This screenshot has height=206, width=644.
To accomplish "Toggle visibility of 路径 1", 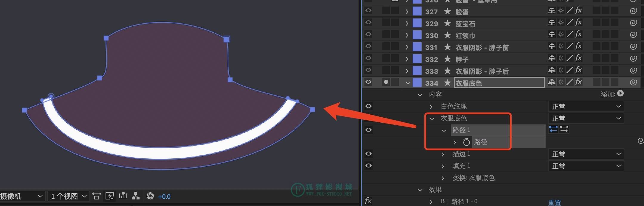I will coord(369,130).
